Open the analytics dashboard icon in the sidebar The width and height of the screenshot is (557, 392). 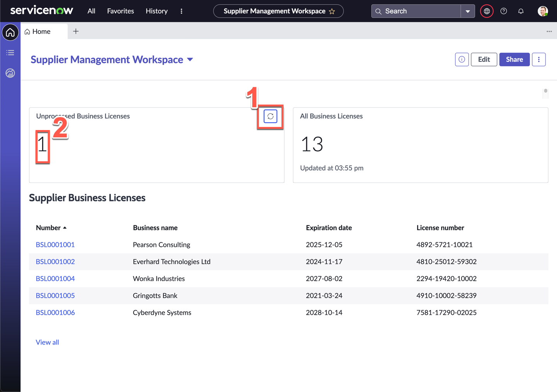[x=10, y=73]
